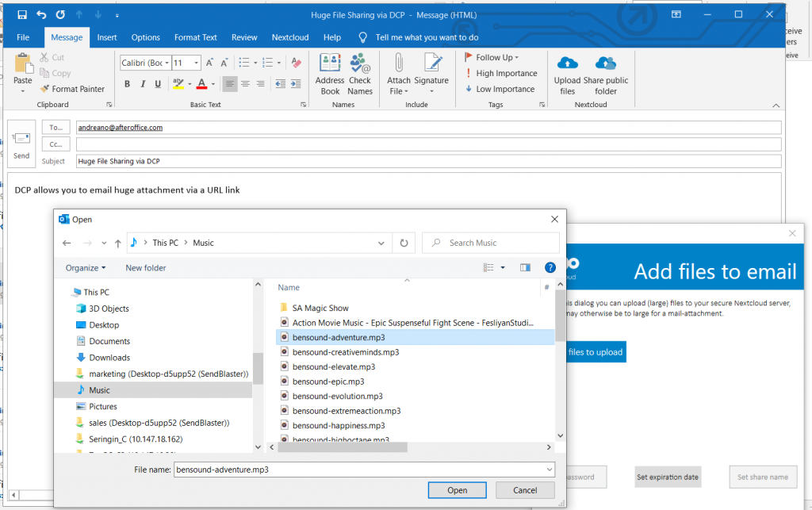The width and height of the screenshot is (812, 510).
Task: Toggle the preview pane in Open dialog
Action: coord(525,267)
